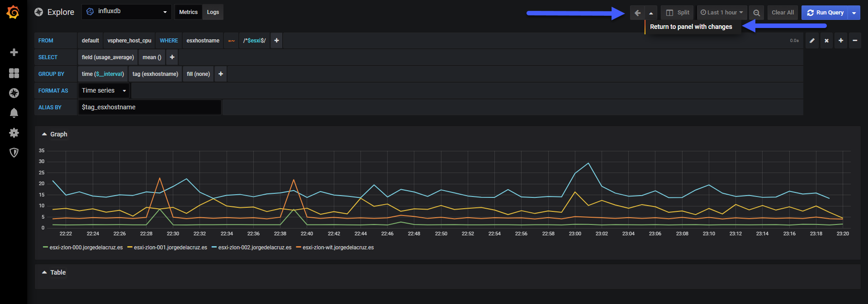
Task: Open Server Admin shield icon
Action: (x=14, y=153)
